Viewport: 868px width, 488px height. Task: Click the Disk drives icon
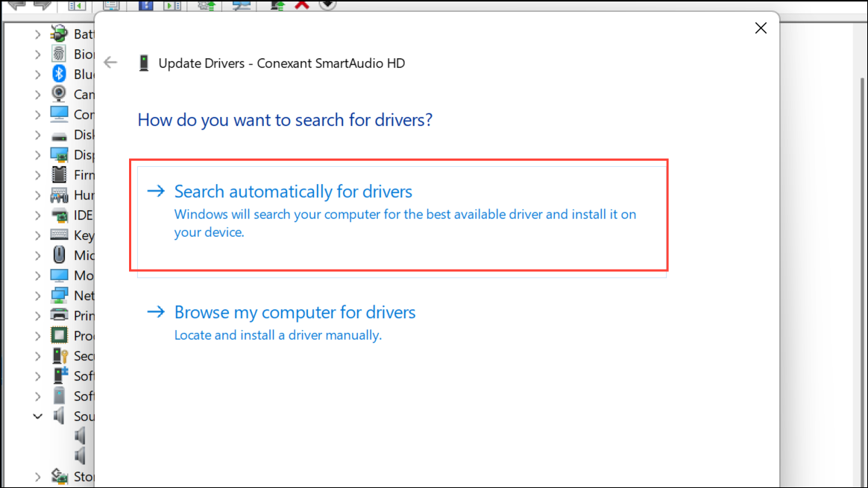(59, 136)
